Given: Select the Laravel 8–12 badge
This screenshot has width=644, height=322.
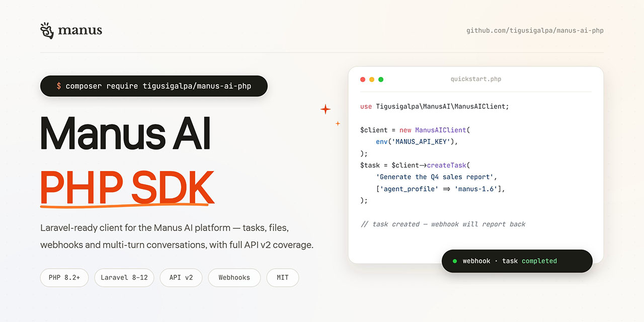Looking at the screenshot, I should [x=124, y=278].
